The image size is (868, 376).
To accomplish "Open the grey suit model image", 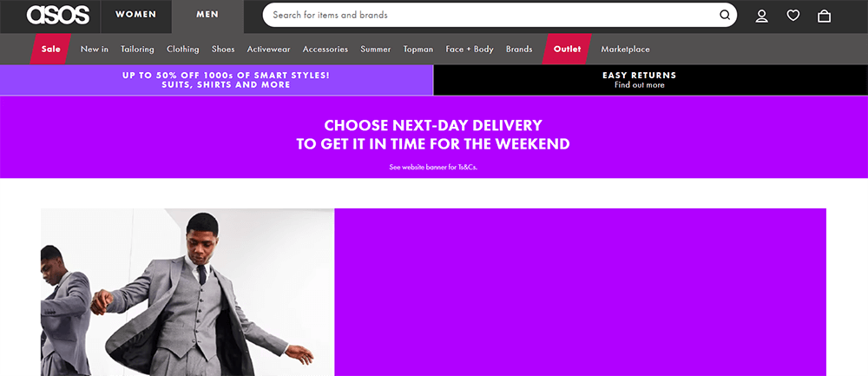I will (x=187, y=292).
